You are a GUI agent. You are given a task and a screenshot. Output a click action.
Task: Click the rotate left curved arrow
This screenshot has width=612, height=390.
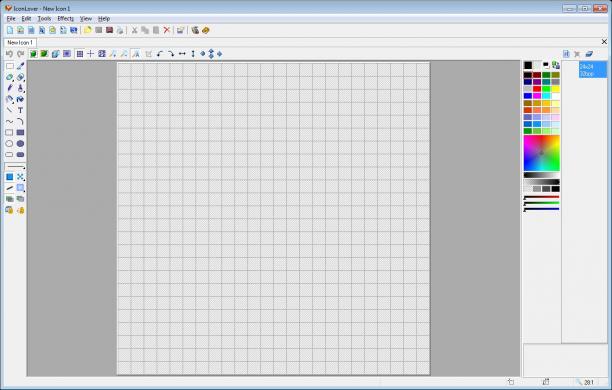click(x=160, y=54)
